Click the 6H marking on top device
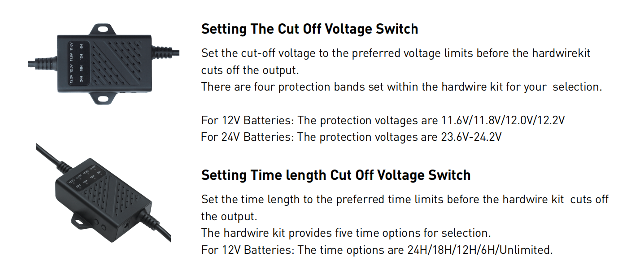Image resolution: width=644 pixels, height=270 pixels. click(x=81, y=46)
